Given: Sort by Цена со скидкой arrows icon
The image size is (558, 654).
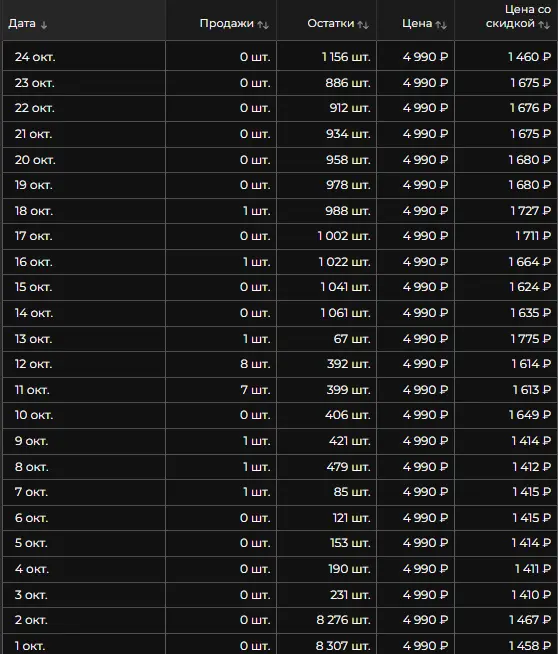Looking at the screenshot, I should [544, 25].
